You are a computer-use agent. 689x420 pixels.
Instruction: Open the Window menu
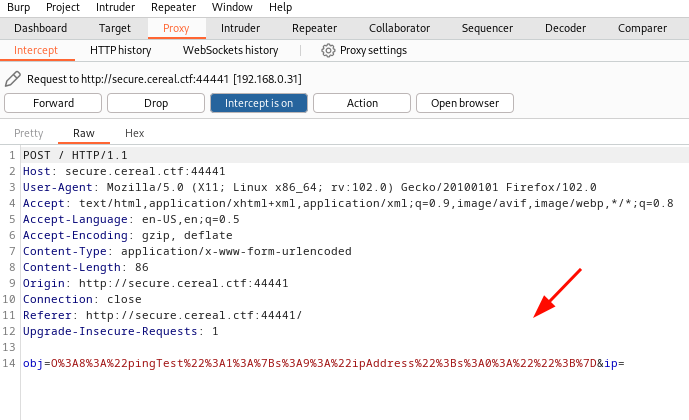[x=232, y=7]
